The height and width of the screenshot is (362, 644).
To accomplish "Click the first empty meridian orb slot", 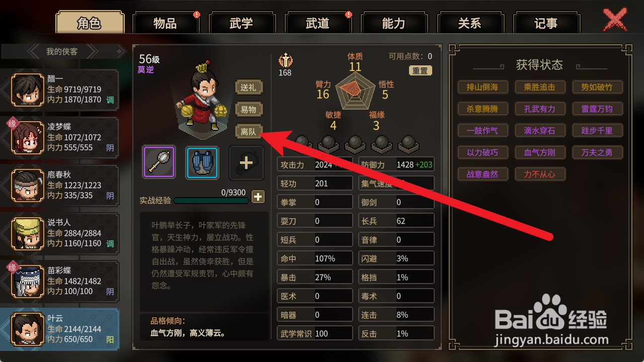I will coord(301,144).
